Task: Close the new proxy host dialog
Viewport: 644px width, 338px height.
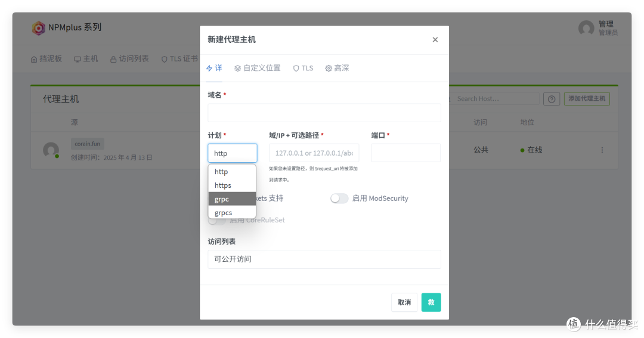Action: [435, 39]
